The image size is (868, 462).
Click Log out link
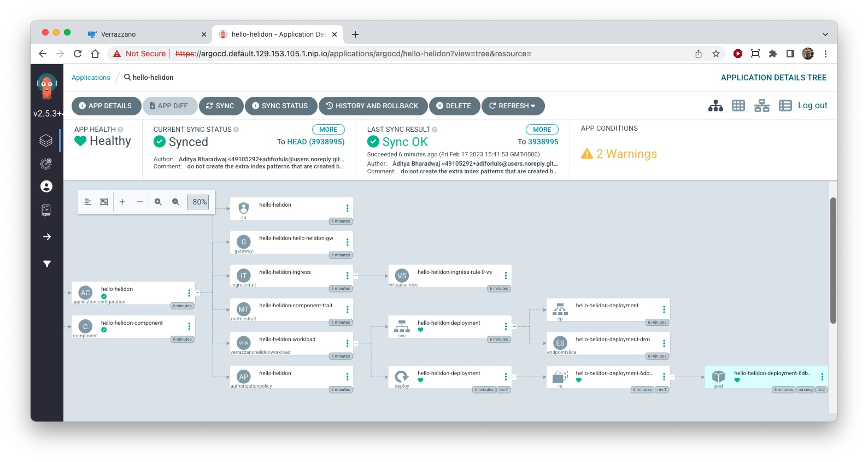coord(813,106)
